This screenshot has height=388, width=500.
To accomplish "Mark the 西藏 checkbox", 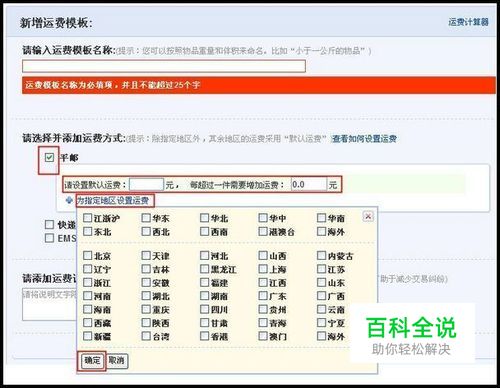I will [87, 323].
